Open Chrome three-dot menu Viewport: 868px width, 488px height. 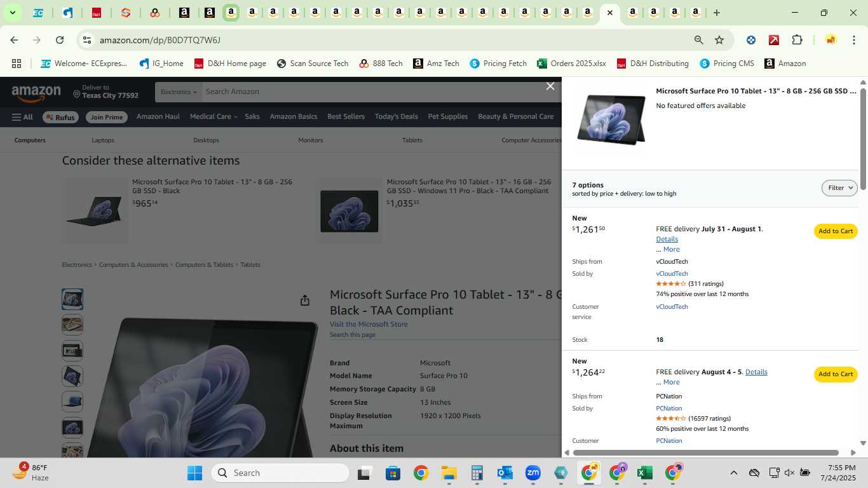click(853, 40)
